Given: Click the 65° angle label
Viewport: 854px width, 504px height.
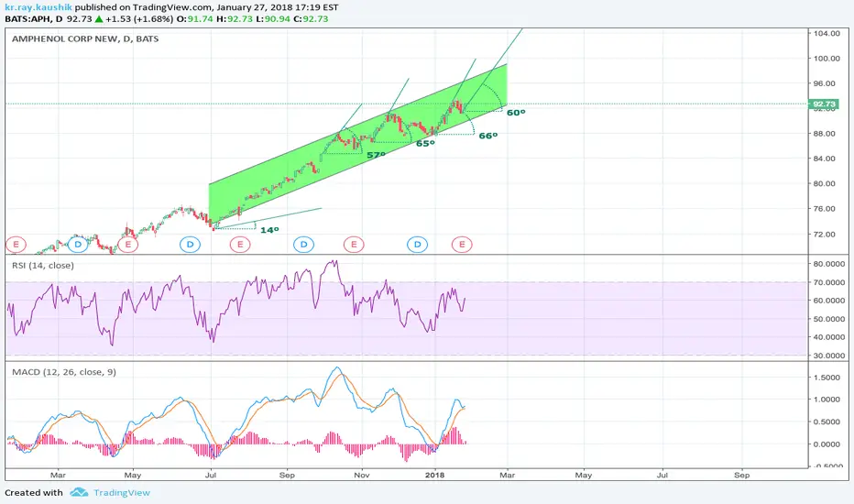Looking at the screenshot, I should click(x=425, y=143).
